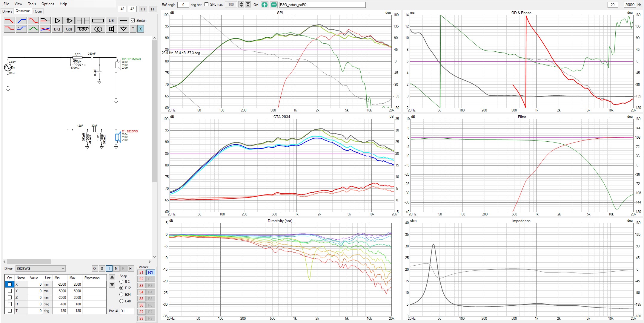
Task: Select variant S2 button
Action: (x=141, y=279)
